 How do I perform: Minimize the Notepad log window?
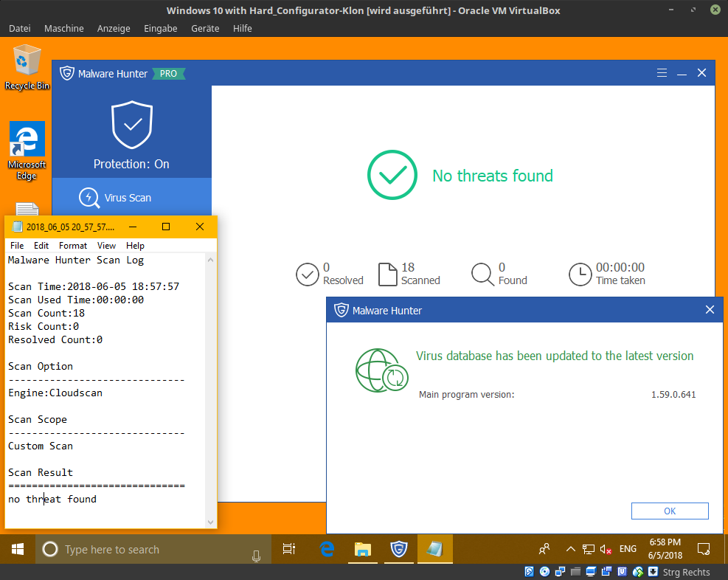point(133,227)
